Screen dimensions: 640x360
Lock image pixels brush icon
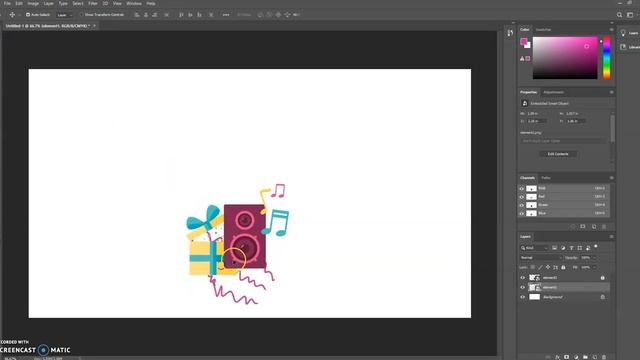click(540, 267)
